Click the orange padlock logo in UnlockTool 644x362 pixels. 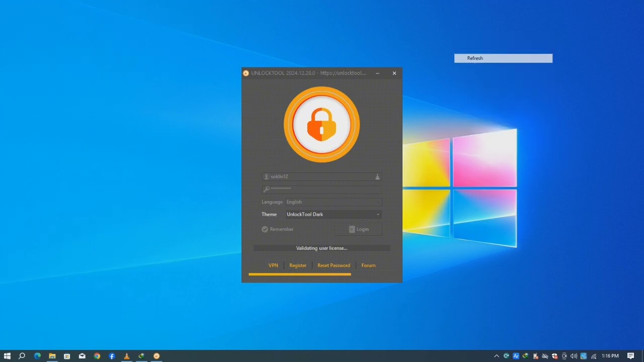pyautogui.click(x=321, y=124)
